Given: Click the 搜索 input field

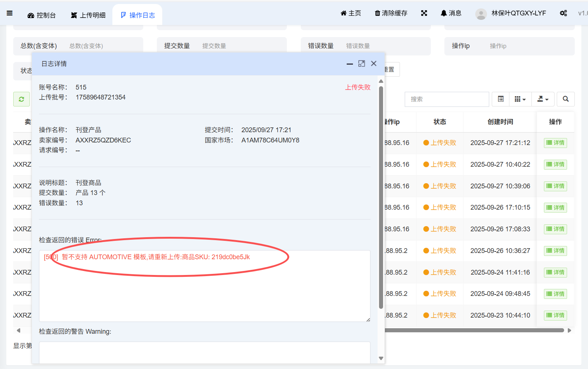Looking at the screenshot, I should click(447, 99).
